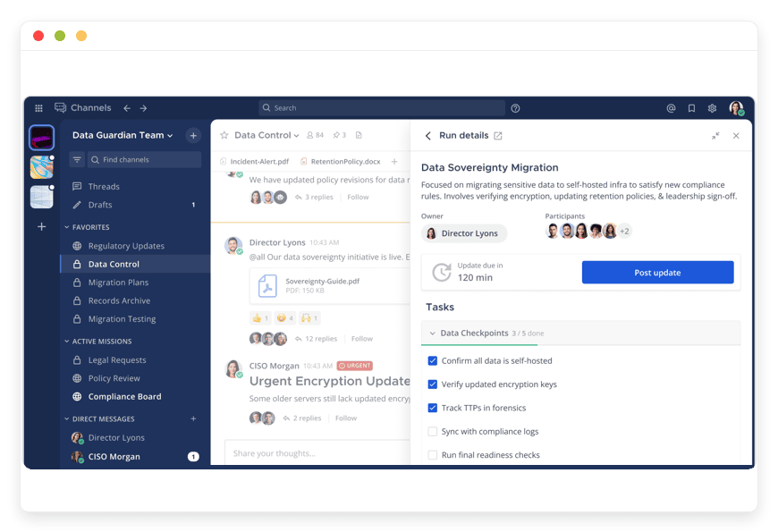
Task: Click the top search bar
Action: (382, 108)
